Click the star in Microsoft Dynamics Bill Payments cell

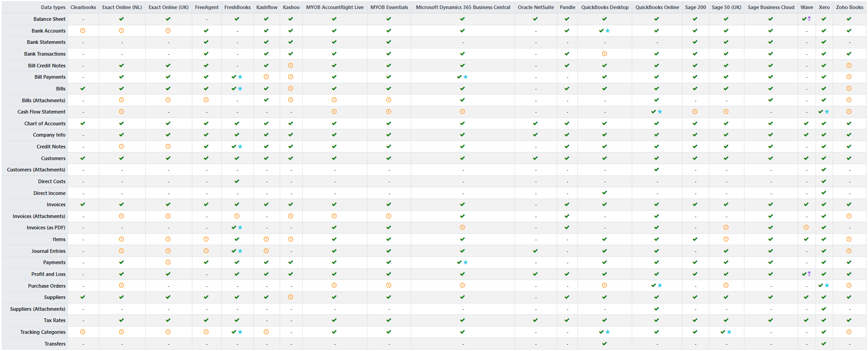coord(466,77)
